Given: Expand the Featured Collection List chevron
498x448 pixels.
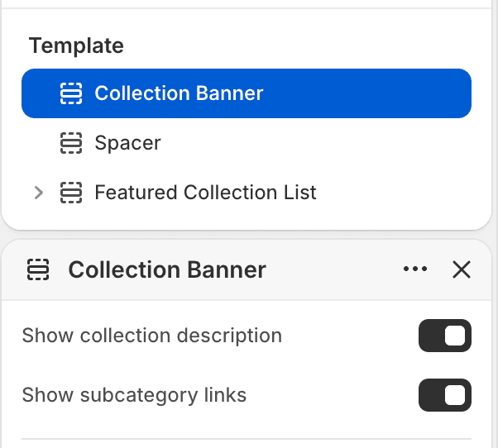Looking at the screenshot, I should click(39, 193).
